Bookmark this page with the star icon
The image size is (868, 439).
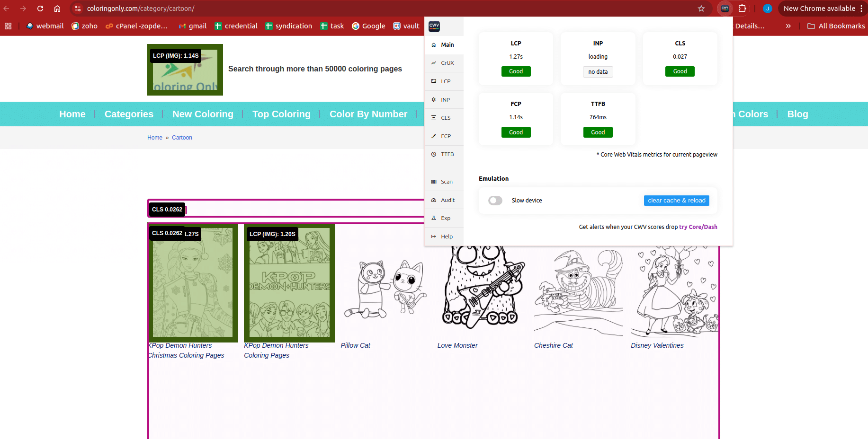click(701, 9)
